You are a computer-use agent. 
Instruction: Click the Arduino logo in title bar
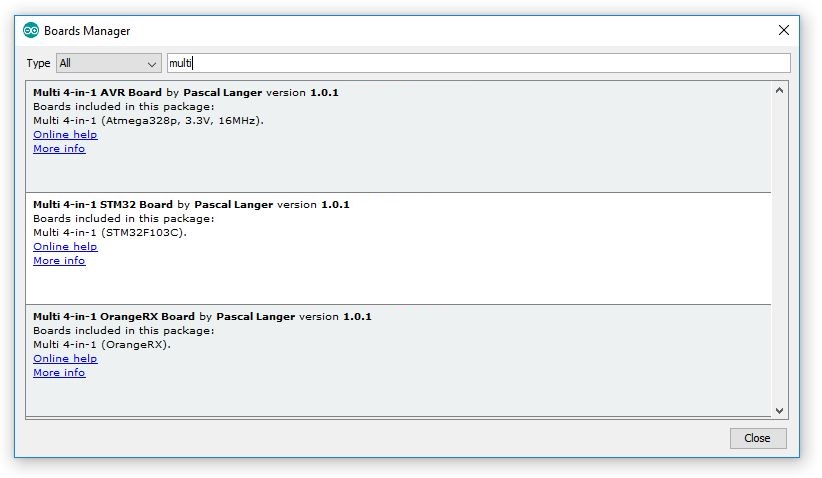click(x=31, y=31)
